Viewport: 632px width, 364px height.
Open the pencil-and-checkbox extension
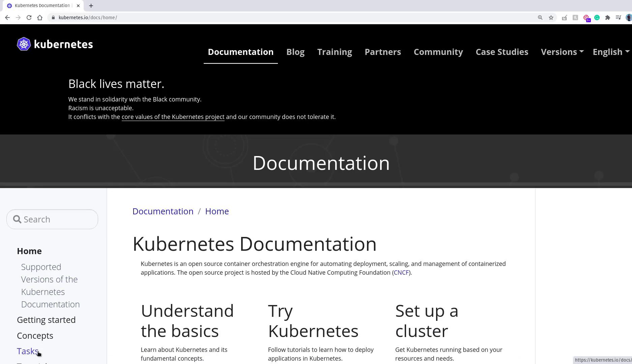pyautogui.click(x=564, y=18)
